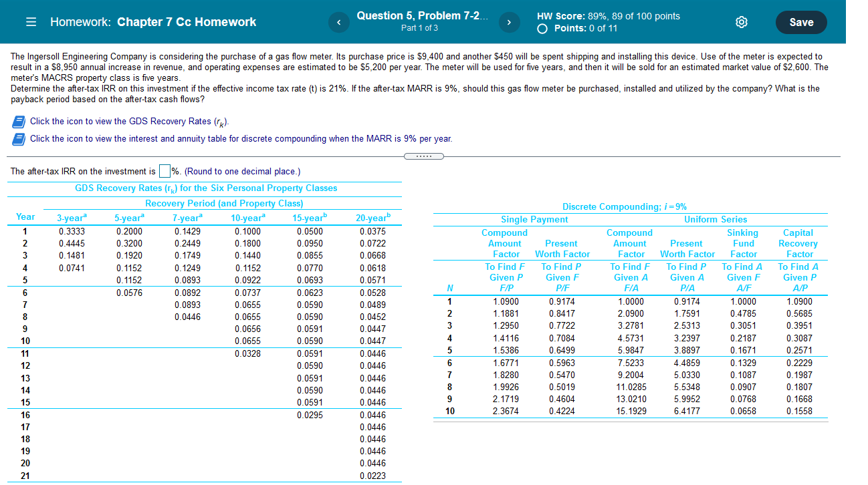Click the '5-year' column header
This screenshot has height=485, width=868.
(129, 217)
